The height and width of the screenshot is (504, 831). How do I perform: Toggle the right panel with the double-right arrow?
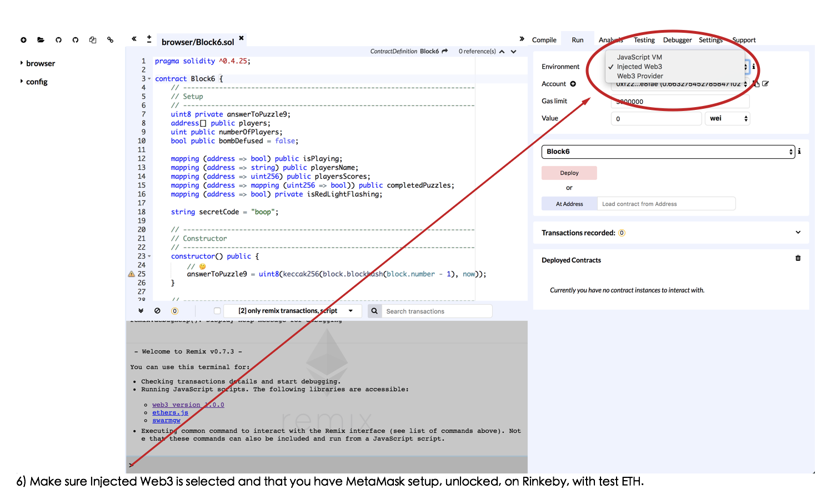pyautogui.click(x=522, y=39)
